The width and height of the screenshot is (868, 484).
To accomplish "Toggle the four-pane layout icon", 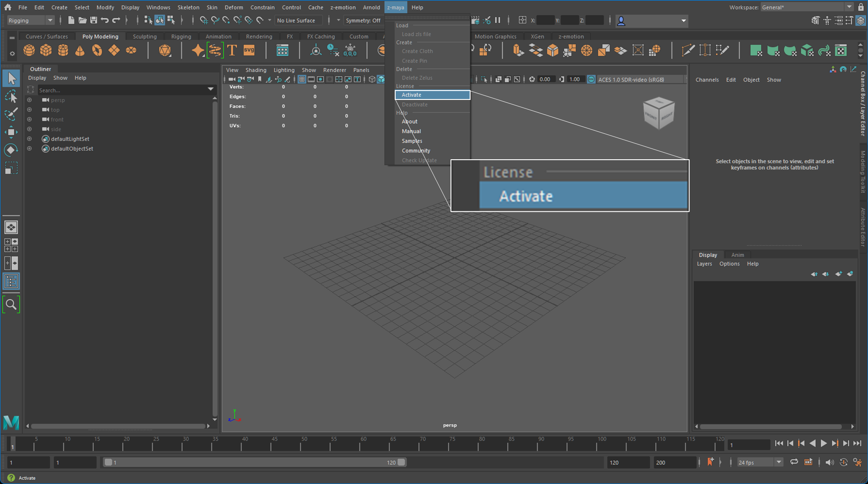I will [x=11, y=245].
